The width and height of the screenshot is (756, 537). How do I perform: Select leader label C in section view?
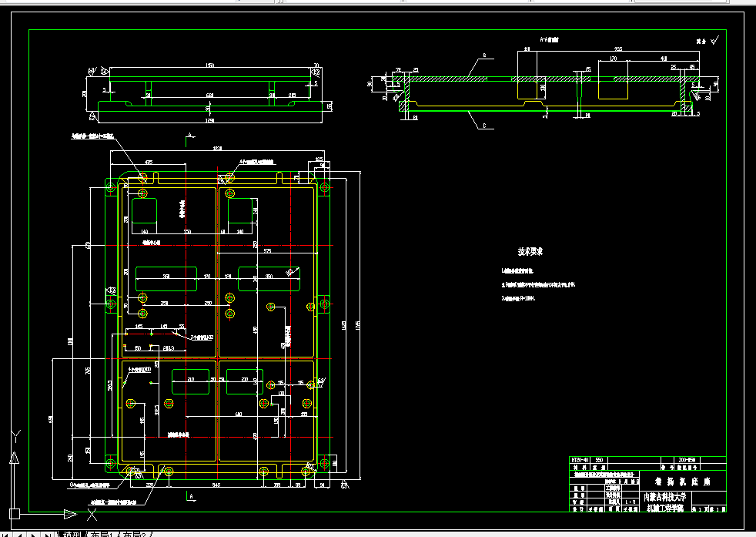tap(484, 126)
